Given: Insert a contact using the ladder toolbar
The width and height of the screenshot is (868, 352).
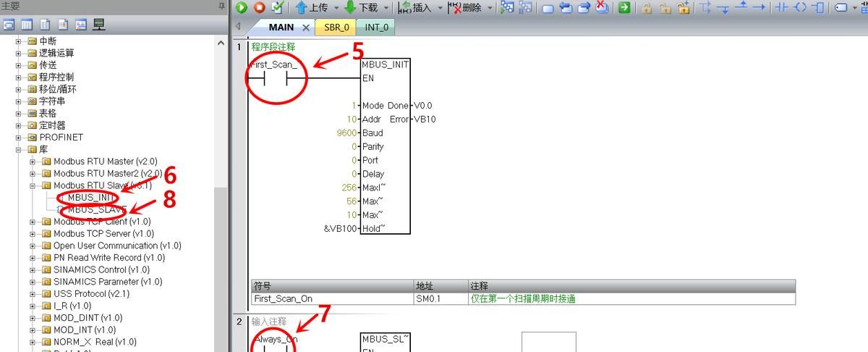Looking at the screenshot, I should (x=780, y=8).
